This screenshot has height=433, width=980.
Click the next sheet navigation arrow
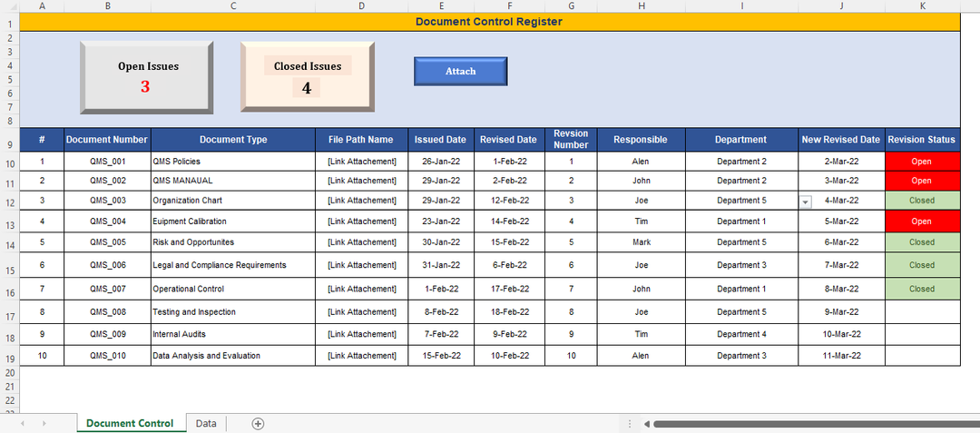(45, 424)
